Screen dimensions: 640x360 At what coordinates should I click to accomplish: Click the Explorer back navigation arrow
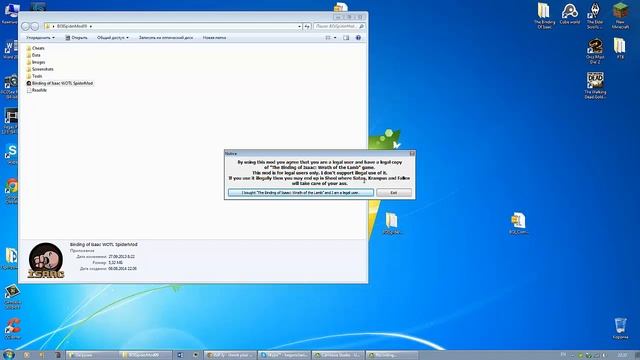coord(26,26)
